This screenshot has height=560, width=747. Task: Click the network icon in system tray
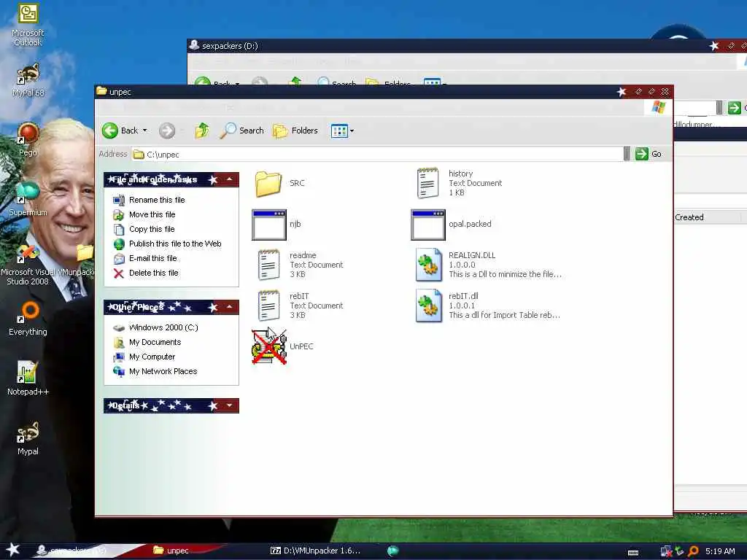[x=666, y=551]
